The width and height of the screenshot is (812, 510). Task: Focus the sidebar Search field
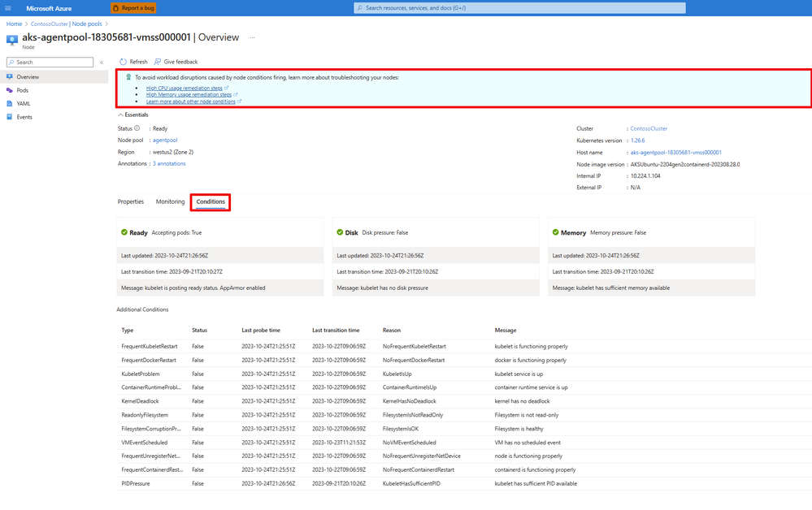pos(50,62)
